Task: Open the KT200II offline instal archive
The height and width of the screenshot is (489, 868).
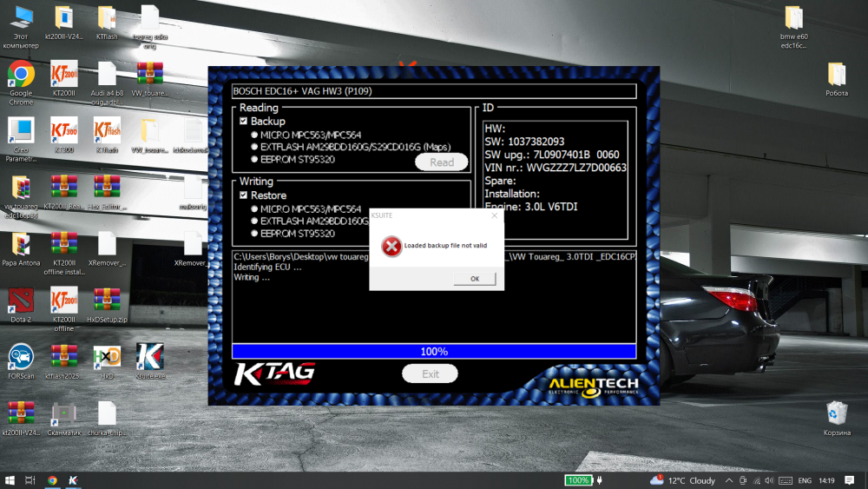Action: pos(63,254)
